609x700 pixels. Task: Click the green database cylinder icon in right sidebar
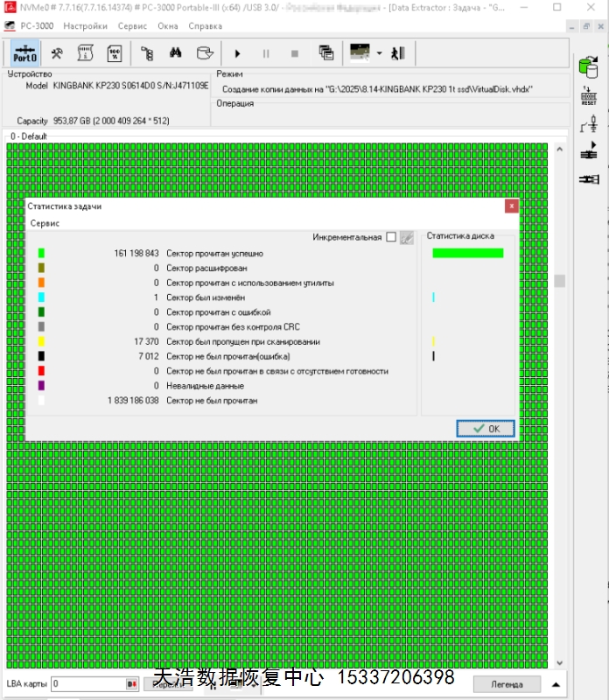[x=588, y=66]
